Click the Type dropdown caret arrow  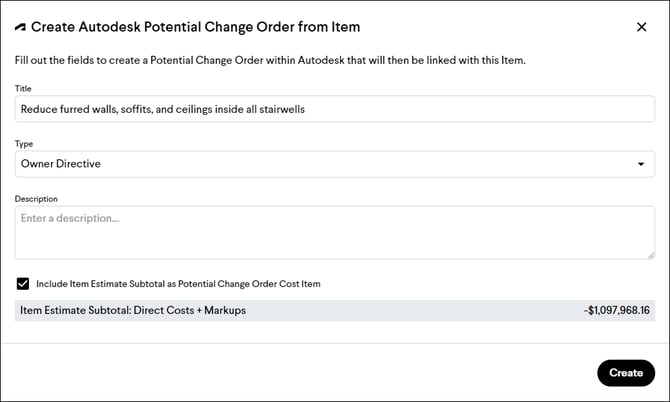click(640, 164)
